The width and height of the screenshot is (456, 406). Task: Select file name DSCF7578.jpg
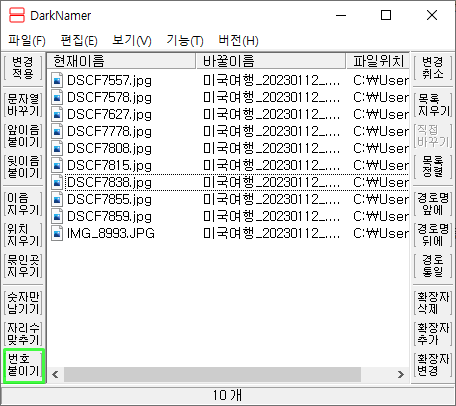click(109, 97)
